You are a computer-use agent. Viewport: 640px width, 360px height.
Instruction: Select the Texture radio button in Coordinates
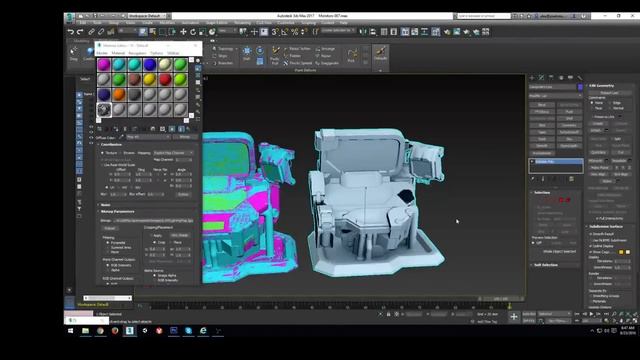[103, 153]
